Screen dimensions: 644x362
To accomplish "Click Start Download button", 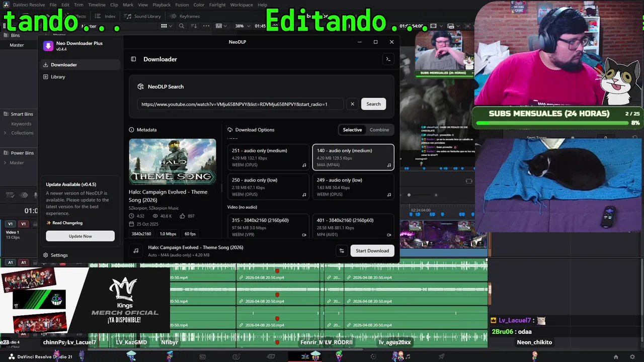I will point(372,251).
